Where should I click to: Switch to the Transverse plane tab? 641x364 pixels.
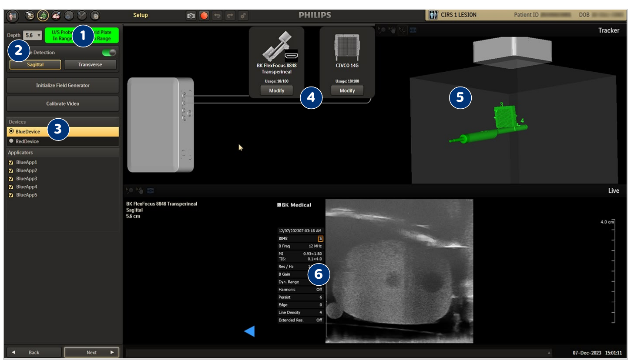point(90,65)
